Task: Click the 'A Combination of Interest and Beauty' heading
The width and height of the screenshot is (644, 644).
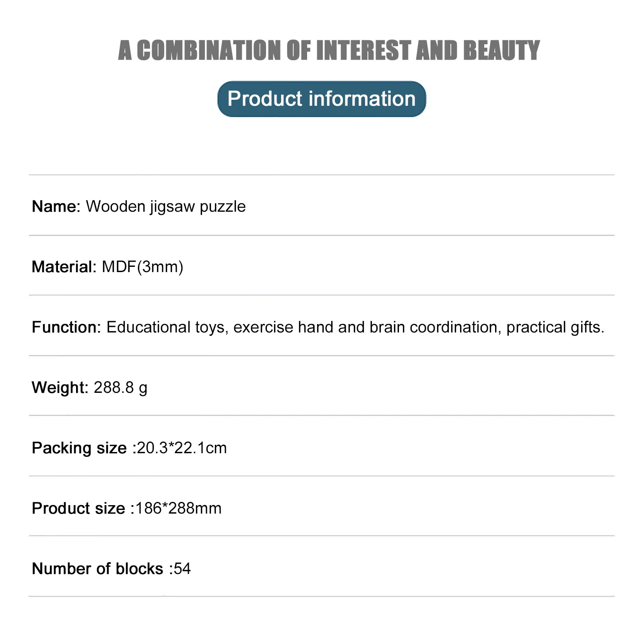Action: point(328,51)
